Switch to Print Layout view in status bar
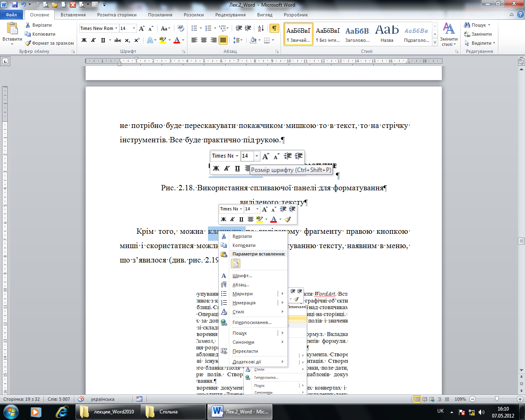The width and height of the screenshot is (525, 420). 417,399
